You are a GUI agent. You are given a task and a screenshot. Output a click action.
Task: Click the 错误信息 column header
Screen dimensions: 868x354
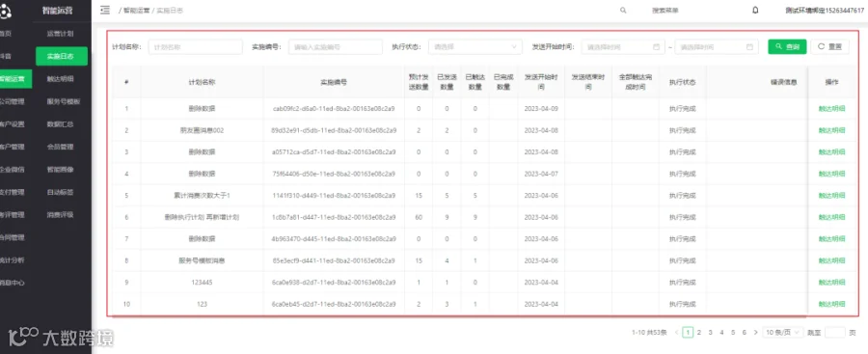pos(784,82)
